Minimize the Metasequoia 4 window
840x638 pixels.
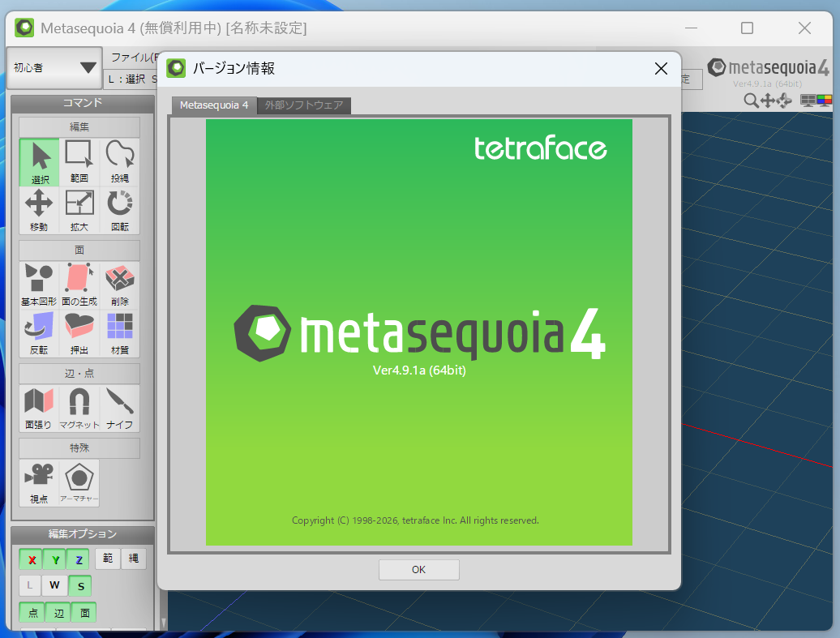[691, 28]
